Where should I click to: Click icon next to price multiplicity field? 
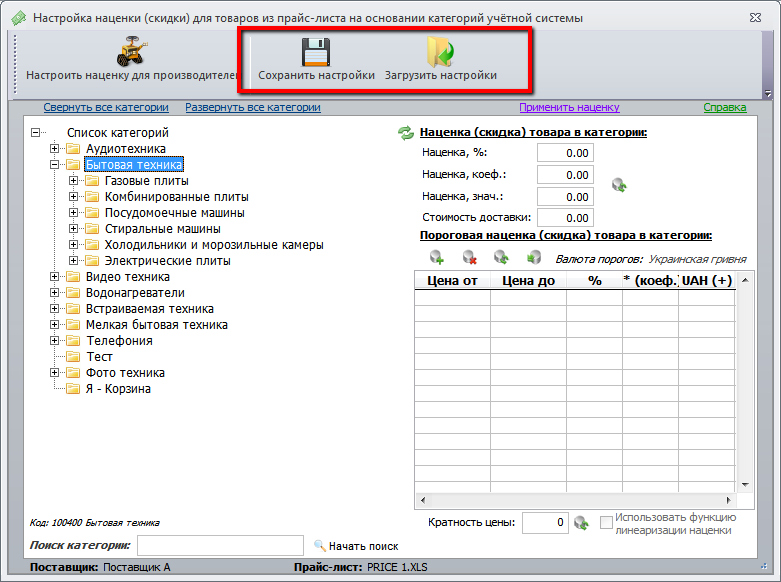click(x=581, y=523)
